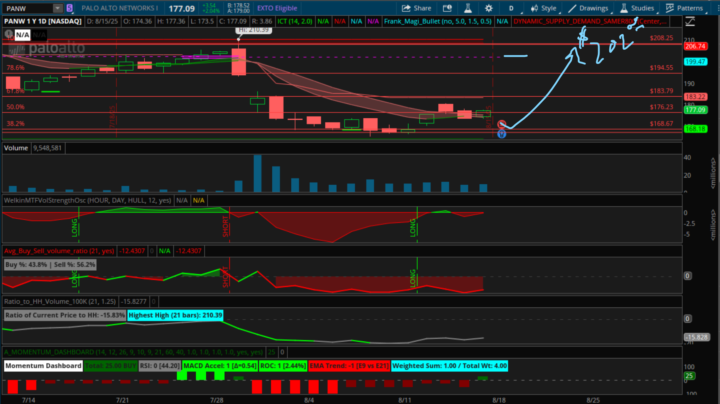Click the Hi: 210.39 price bubble
720x404 pixels.
(x=254, y=30)
